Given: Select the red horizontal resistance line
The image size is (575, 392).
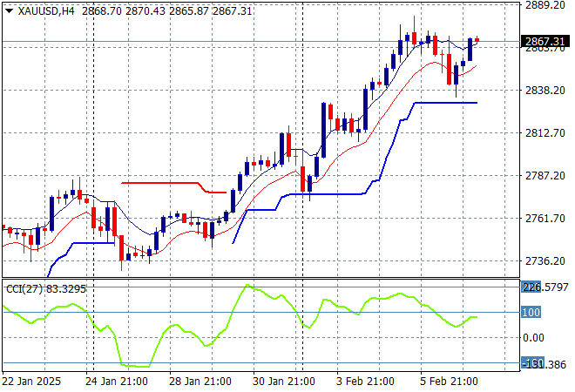Looking at the screenshot, I should tap(174, 187).
